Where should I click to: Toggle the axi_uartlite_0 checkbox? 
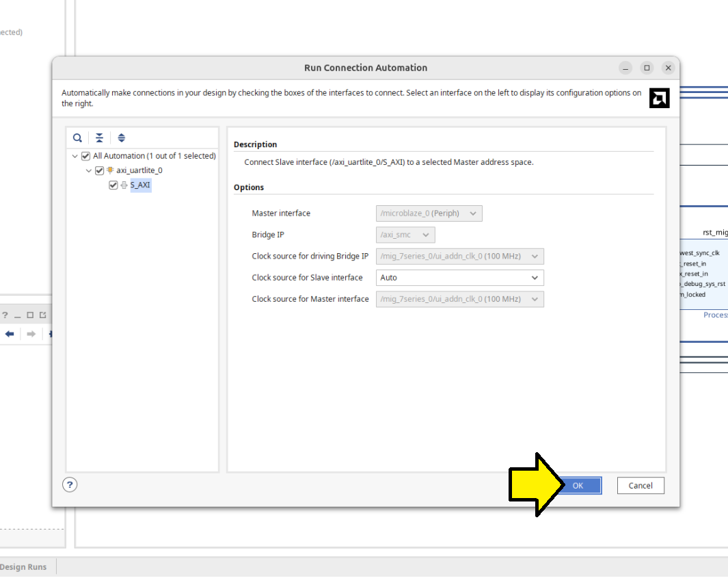(100, 170)
